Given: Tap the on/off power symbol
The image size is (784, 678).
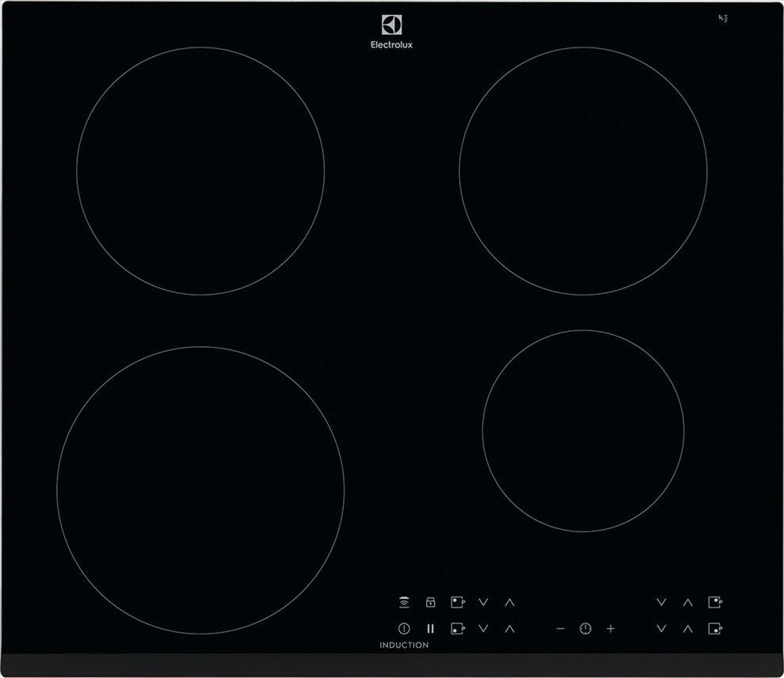Looking at the screenshot, I should (x=404, y=629).
